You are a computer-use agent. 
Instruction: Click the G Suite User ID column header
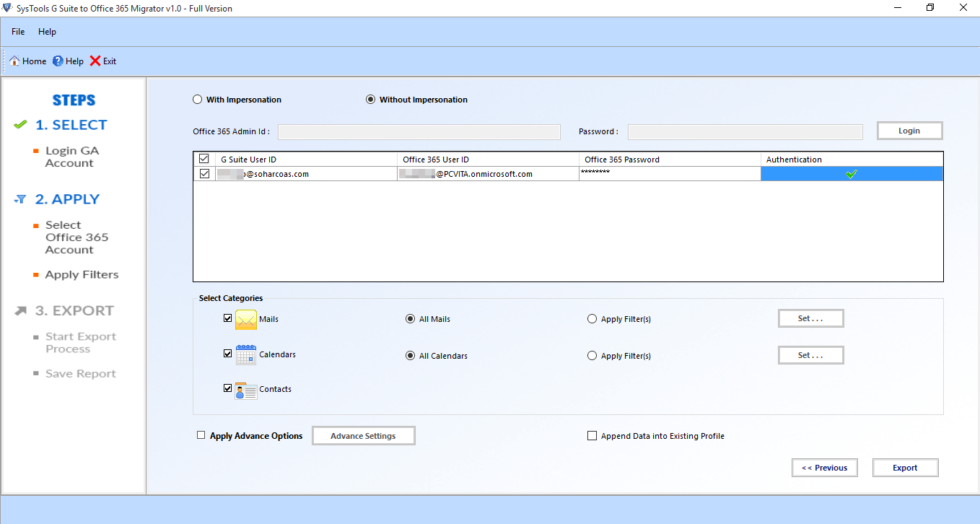tap(306, 160)
